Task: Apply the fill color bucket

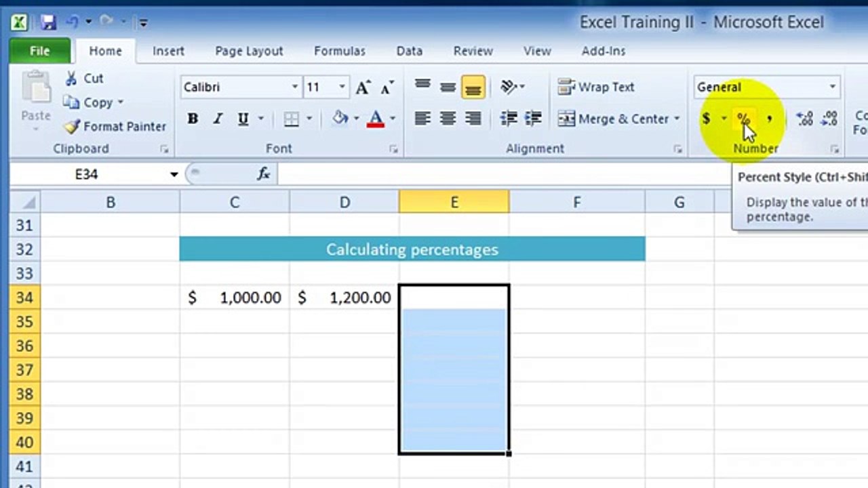Action: click(x=340, y=119)
